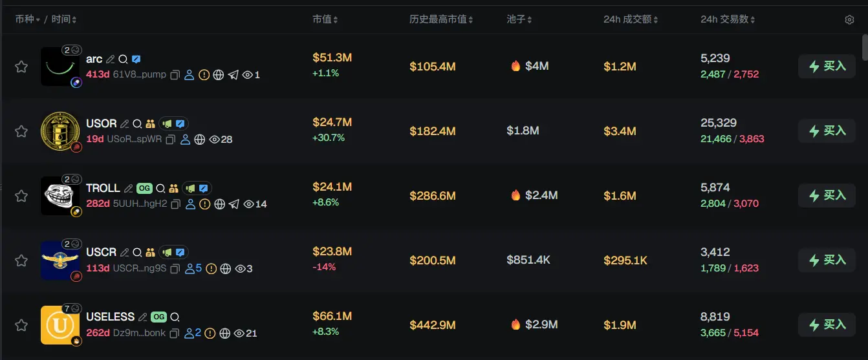Buy USCR with the 买入 button
Screen dimensions: 868x360
tap(827, 260)
